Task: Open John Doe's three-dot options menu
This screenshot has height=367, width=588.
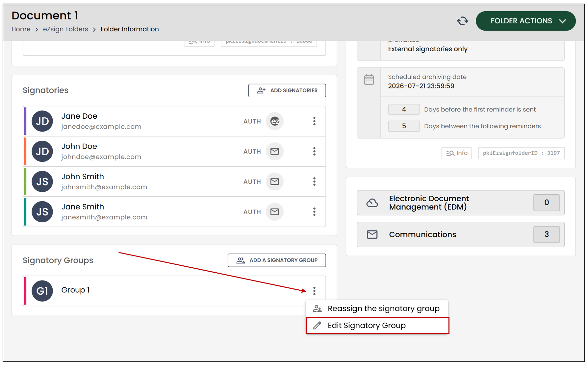Action: click(x=314, y=151)
